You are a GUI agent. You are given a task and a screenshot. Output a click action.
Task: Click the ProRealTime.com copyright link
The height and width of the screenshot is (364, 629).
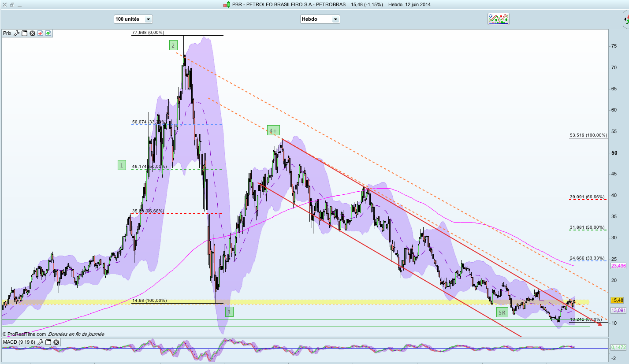coord(24,334)
